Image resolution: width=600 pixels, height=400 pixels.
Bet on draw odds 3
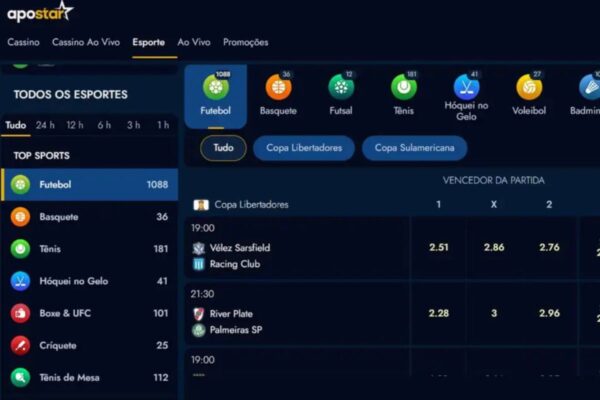point(494,313)
